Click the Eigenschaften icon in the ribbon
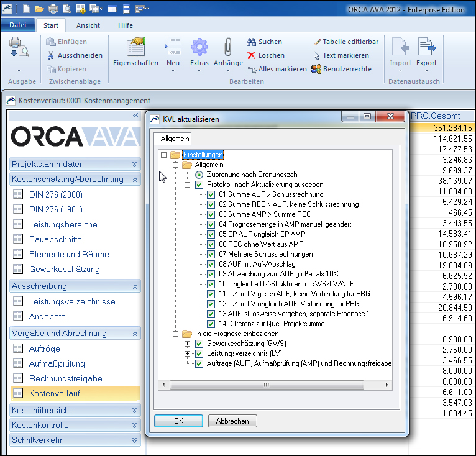The height and width of the screenshot is (456, 476). click(135, 48)
